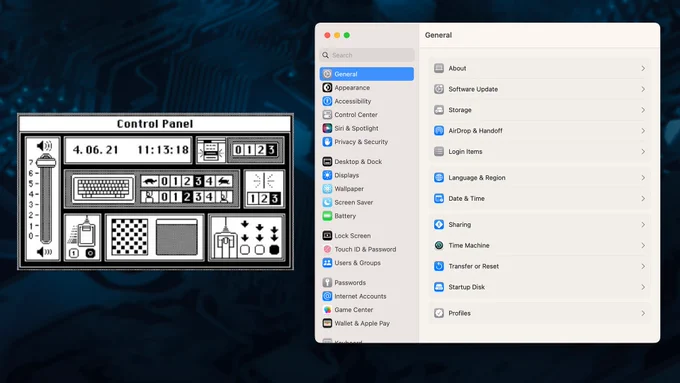Click the Lock Screen icon in sidebar
This screenshot has height=383, width=680.
pyautogui.click(x=327, y=236)
